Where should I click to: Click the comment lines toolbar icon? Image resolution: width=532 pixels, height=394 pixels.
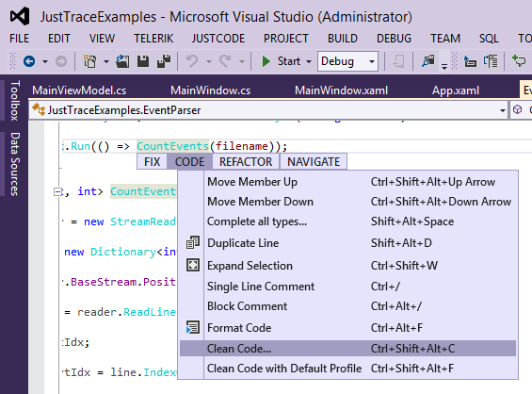pyautogui.click(x=491, y=61)
